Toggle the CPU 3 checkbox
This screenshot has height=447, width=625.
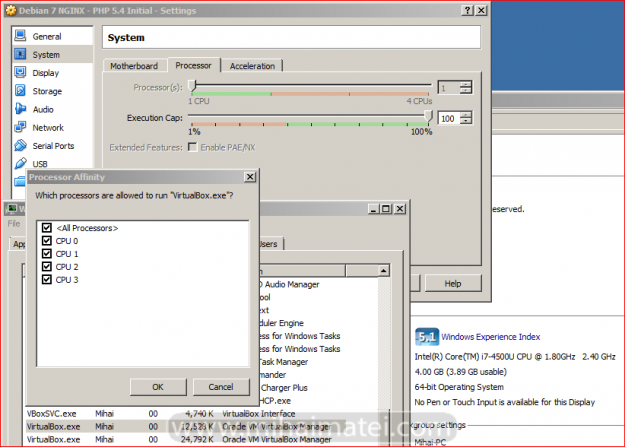(x=47, y=280)
